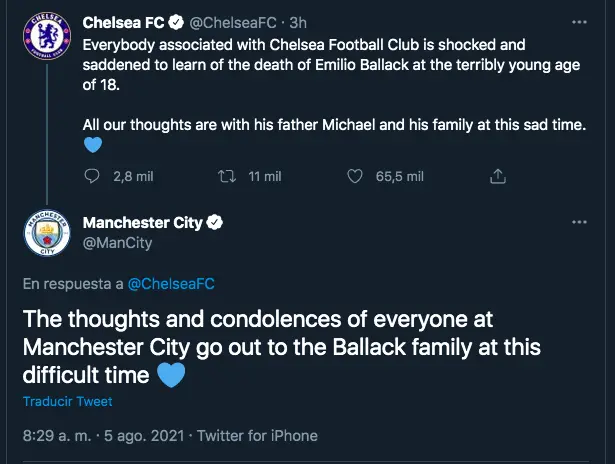This screenshot has height=464, width=615.
Task: Open Manchester City profile picture
Action: [x=47, y=233]
